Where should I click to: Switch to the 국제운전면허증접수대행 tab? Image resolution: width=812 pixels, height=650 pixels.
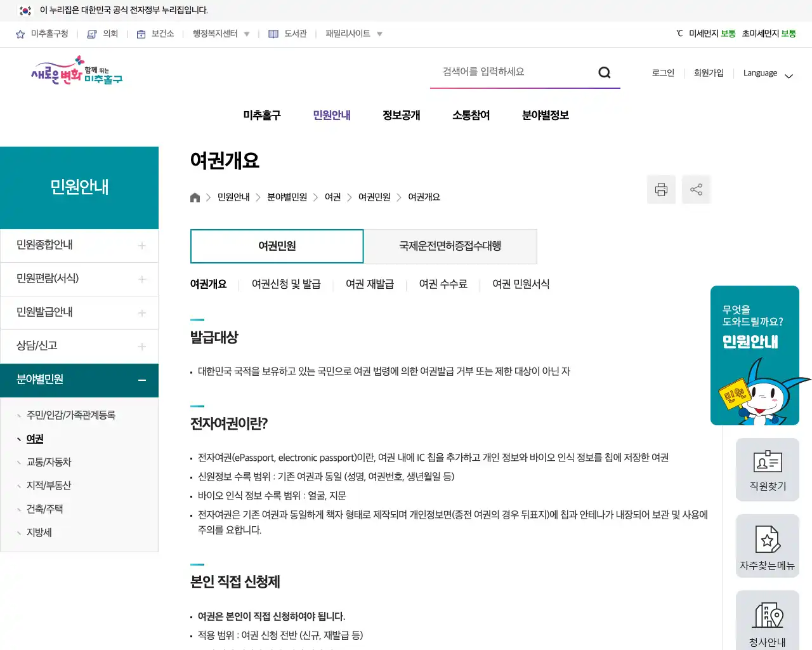pyautogui.click(x=450, y=246)
